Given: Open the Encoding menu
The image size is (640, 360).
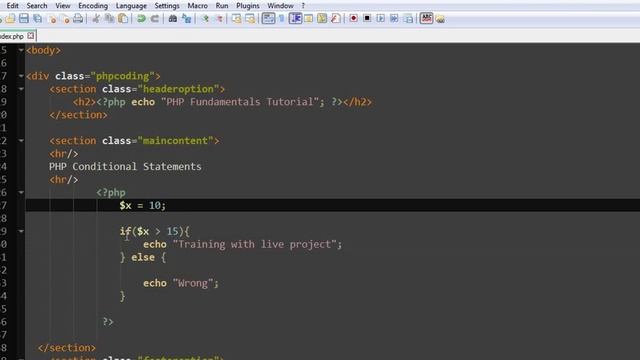Looking at the screenshot, I should [93, 6].
